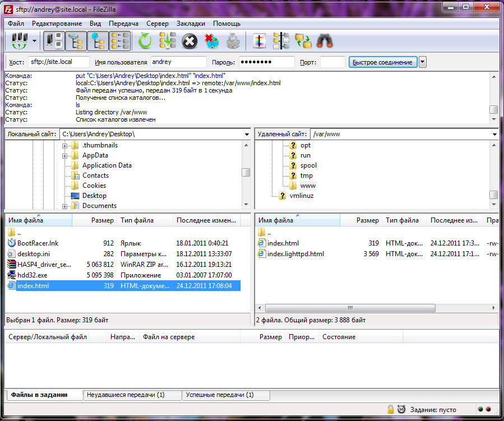Sort local files by the Размер column header

[x=102, y=221]
